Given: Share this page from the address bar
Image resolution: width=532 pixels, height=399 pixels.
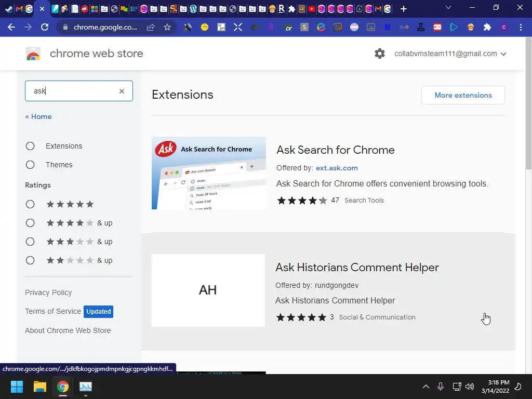Looking at the screenshot, I should coord(150,27).
